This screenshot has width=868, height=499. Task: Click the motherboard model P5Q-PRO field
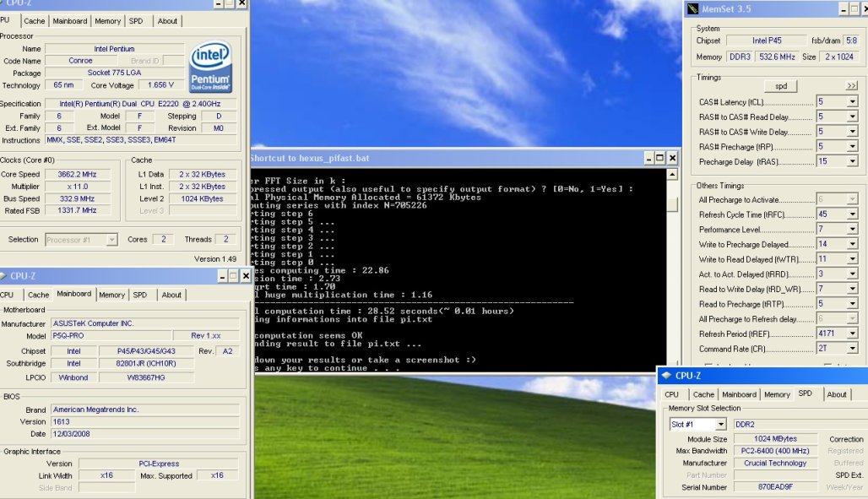point(111,336)
